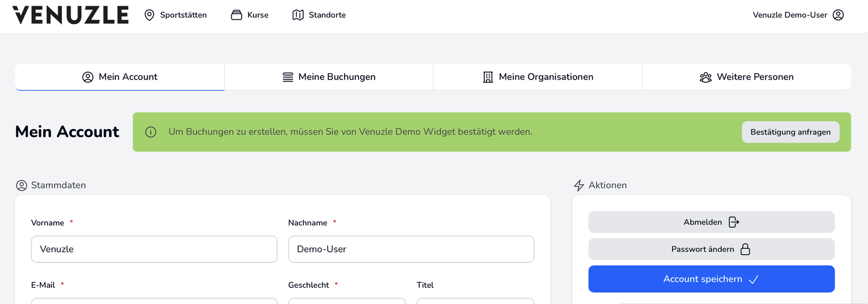
Task: Click the Stammdaten person icon
Action: (x=22, y=185)
